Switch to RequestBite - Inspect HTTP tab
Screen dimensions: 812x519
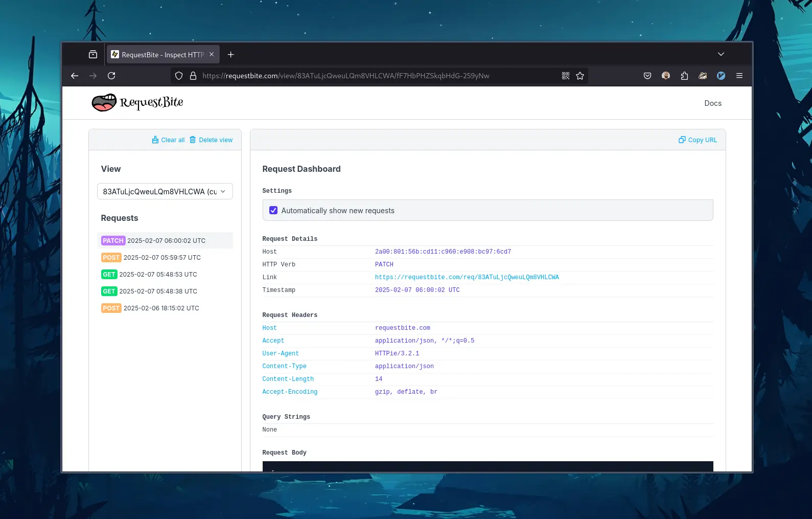tap(163, 55)
